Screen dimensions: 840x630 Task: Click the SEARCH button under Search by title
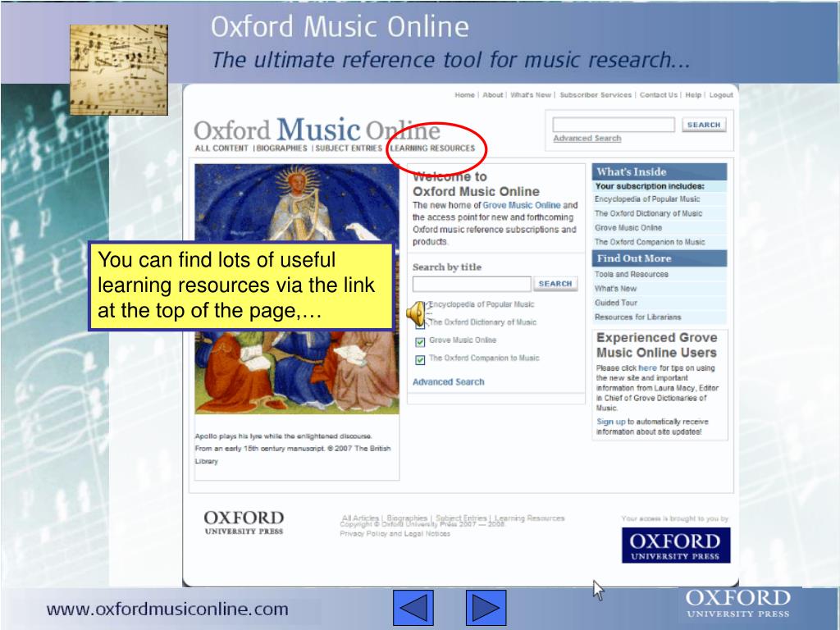pos(555,284)
